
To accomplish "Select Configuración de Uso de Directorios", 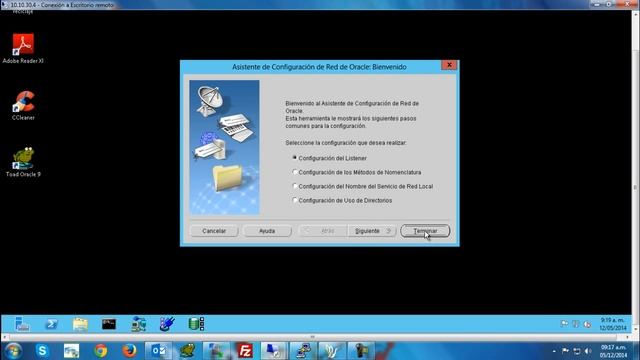I will coord(342,200).
